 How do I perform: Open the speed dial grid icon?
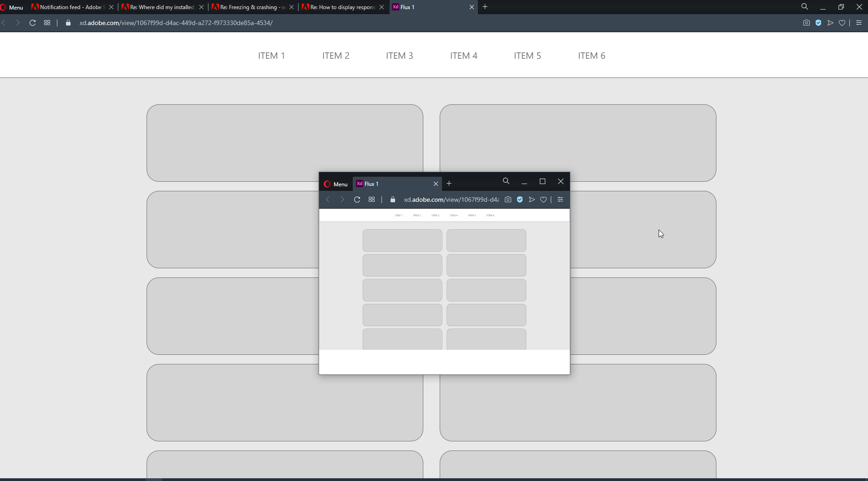click(x=47, y=22)
